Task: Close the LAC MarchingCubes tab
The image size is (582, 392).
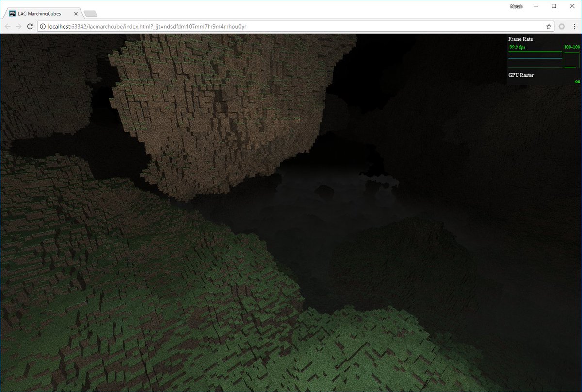Action: [x=76, y=14]
